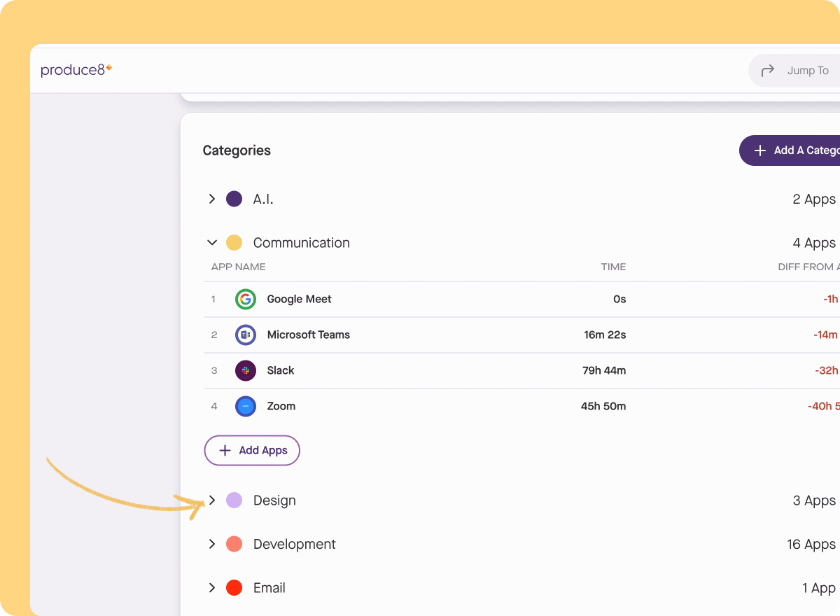This screenshot has width=840, height=616.
Task: Click the APP NAME column header
Action: coord(239,267)
